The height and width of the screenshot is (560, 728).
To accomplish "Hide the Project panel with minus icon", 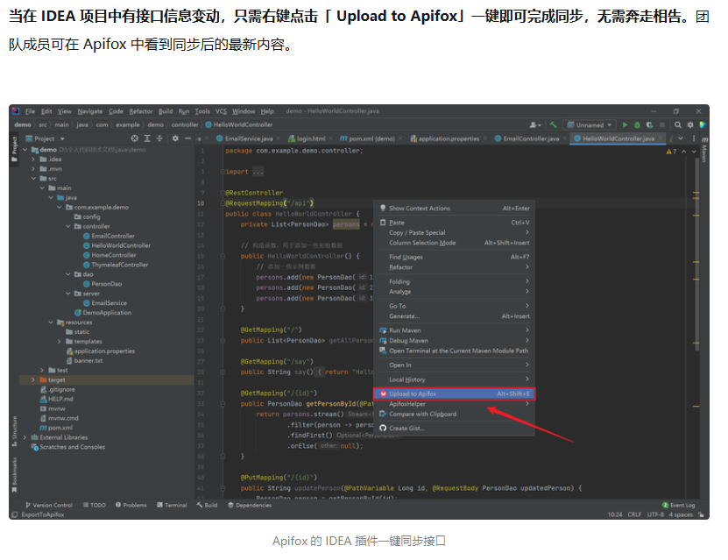I will click(187, 138).
